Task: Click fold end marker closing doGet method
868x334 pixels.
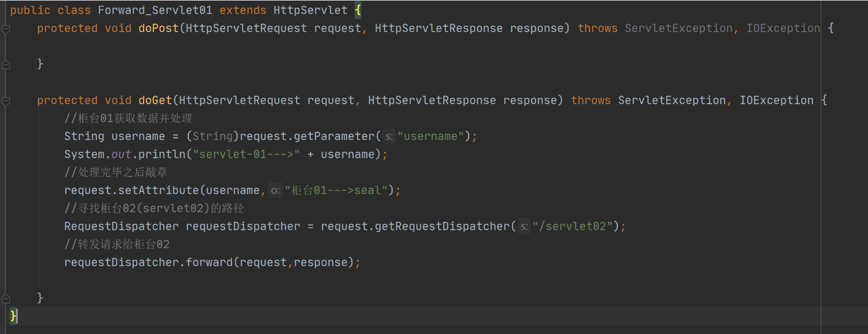Action: pos(6,298)
